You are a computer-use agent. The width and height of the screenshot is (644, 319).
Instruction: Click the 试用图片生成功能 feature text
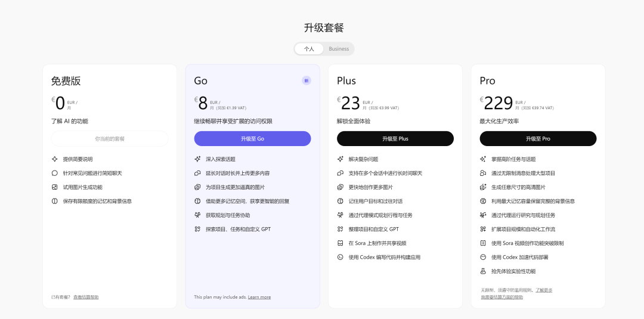(x=82, y=187)
